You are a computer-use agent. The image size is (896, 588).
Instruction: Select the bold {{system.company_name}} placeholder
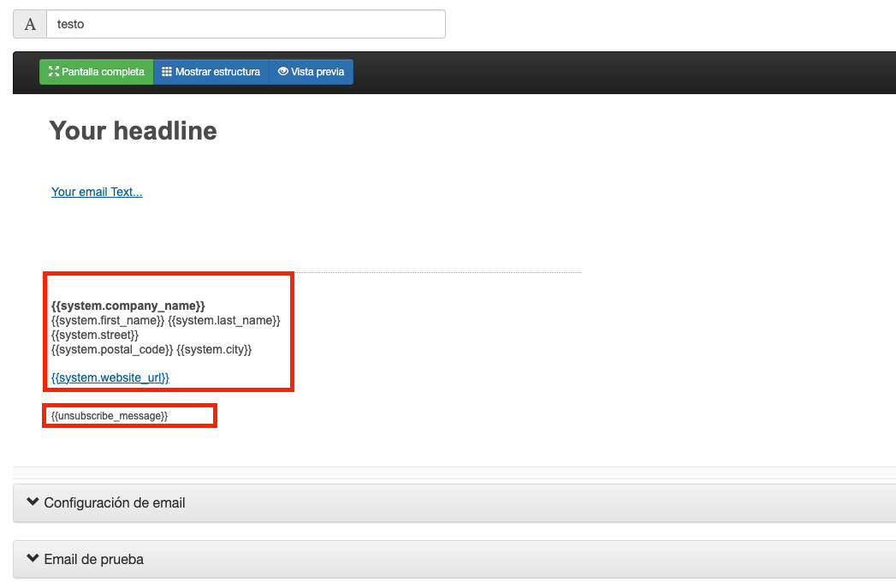coord(128,306)
